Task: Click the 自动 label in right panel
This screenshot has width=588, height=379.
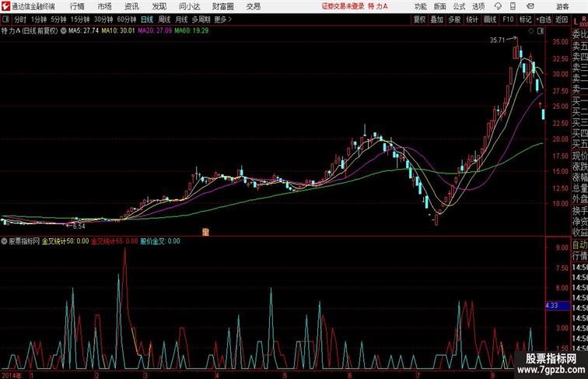Action: [x=579, y=245]
